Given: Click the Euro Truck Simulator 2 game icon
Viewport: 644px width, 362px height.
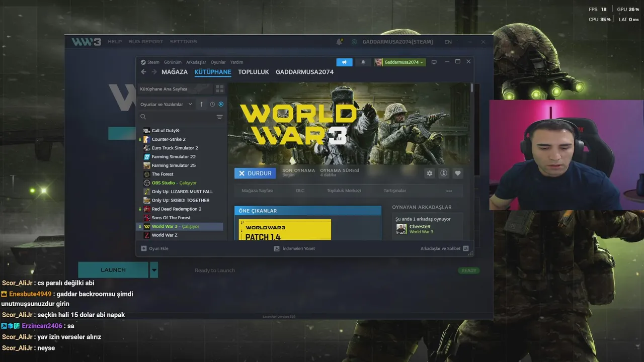Looking at the screenshot, I should click(146, 148).
